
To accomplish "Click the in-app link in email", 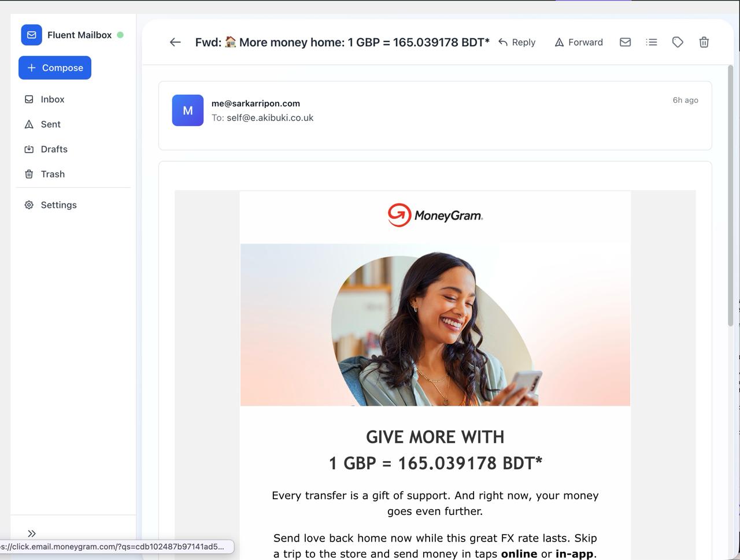I will pyautogui.click(x=575, y=554).
